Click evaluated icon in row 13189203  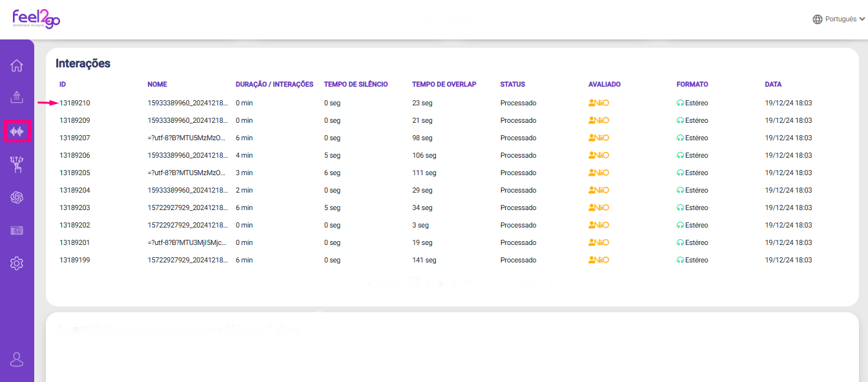click(599, 207)
